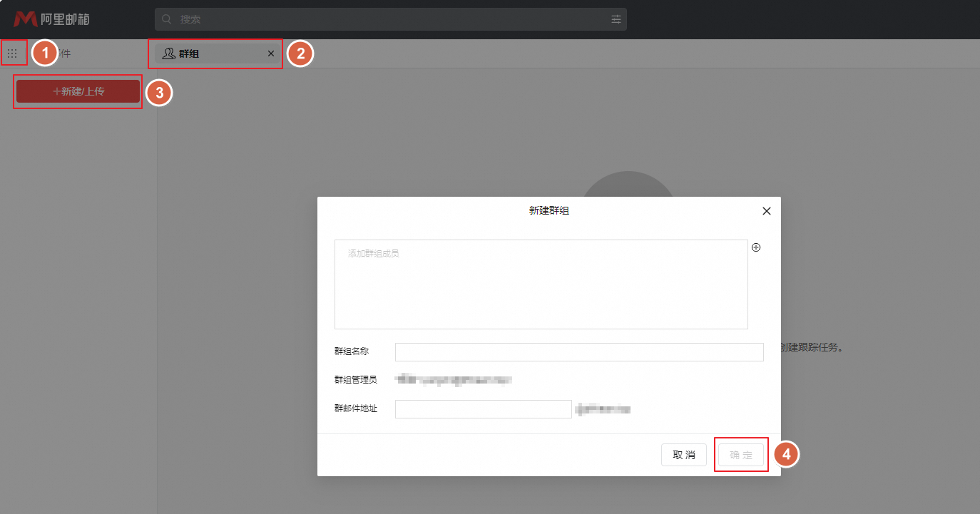Click the 阿里邮箱 logo

pos(51,19)
